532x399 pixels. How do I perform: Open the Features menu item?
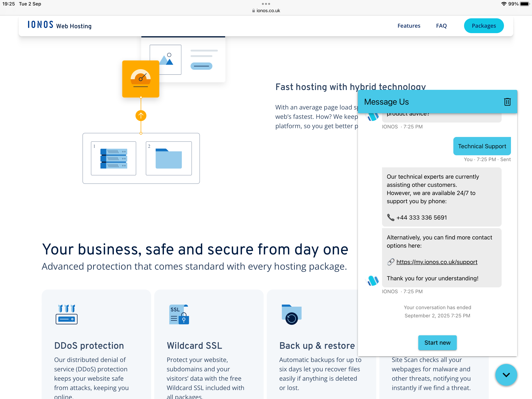pos(409,26)
